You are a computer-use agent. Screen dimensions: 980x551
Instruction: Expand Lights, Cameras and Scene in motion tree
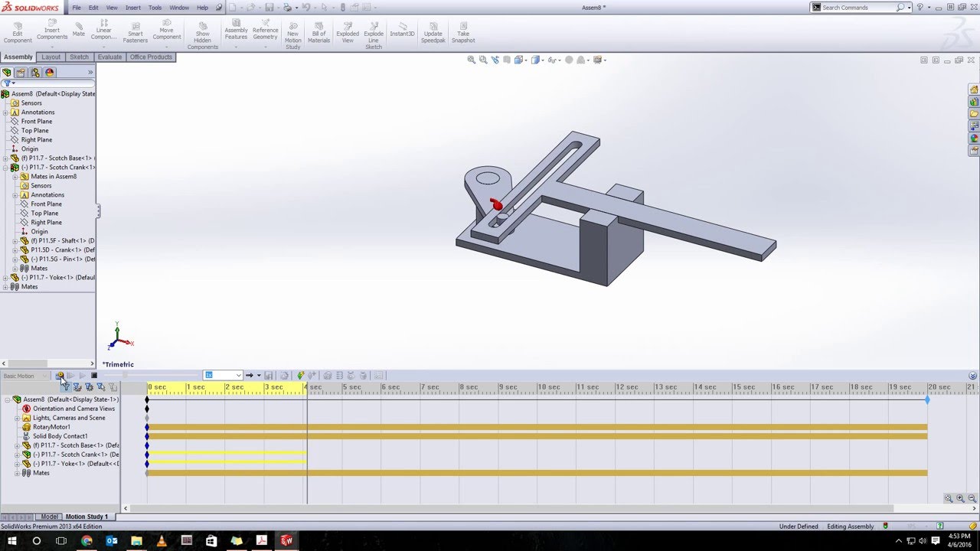pyautogui.click(x=17, y=418)
